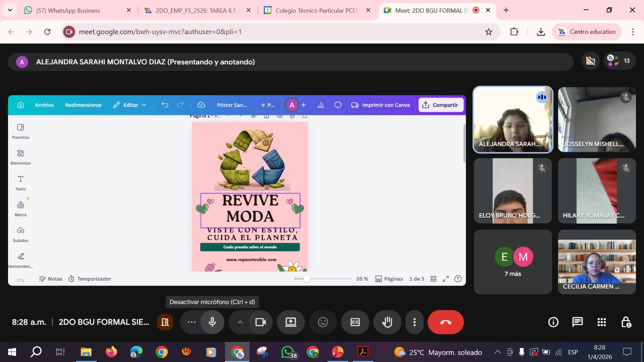Viewport: 644px width, 362px height.
Task: Open File Explorer from the taskbar
Action: pos(86,352)
